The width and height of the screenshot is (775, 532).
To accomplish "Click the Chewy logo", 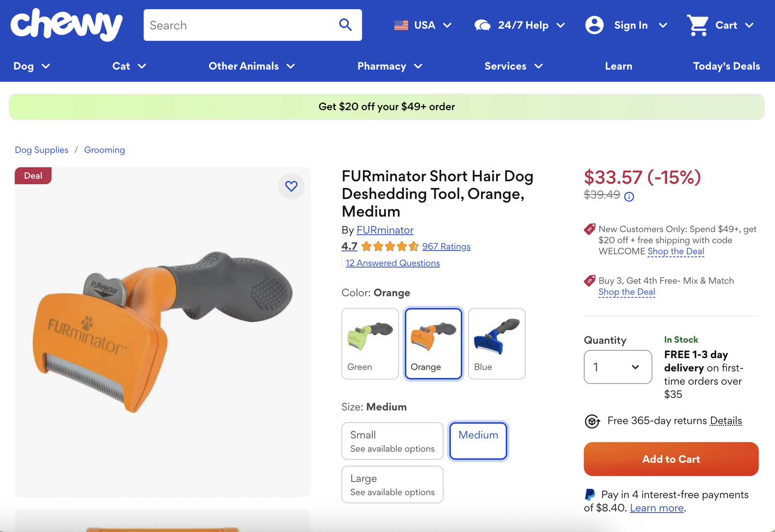I will [x=66, y=25].
